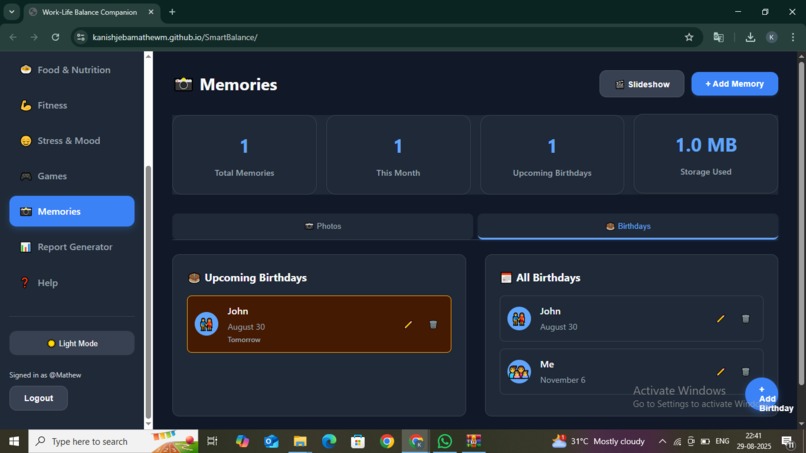
Task: Click the Add Memory button
Action: (x=735, y=84)
